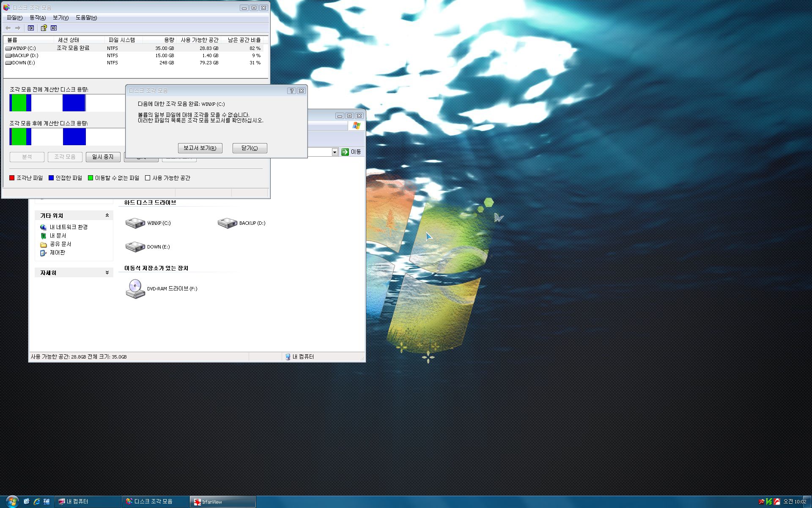
Task: Click the forward arrow in Disk Defragmenter toolbar
Action: (18, 28)
